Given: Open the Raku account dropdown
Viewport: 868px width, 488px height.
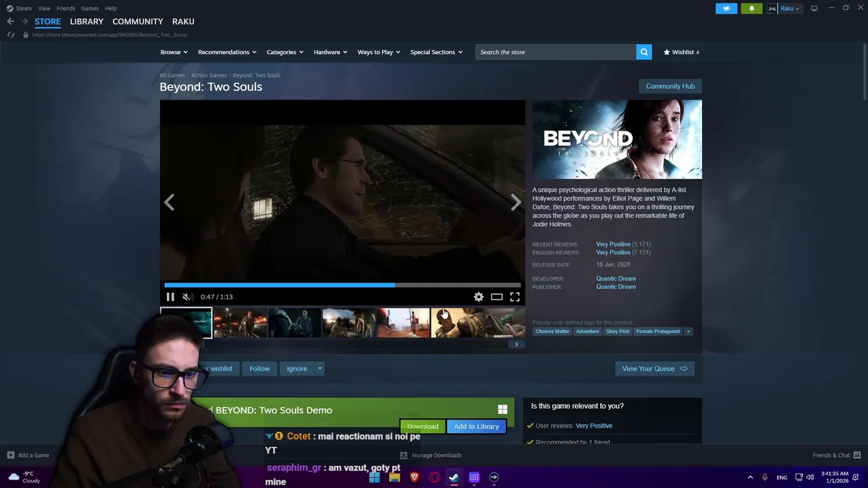Looking at the screenshot, I should [x=790, y=9].
